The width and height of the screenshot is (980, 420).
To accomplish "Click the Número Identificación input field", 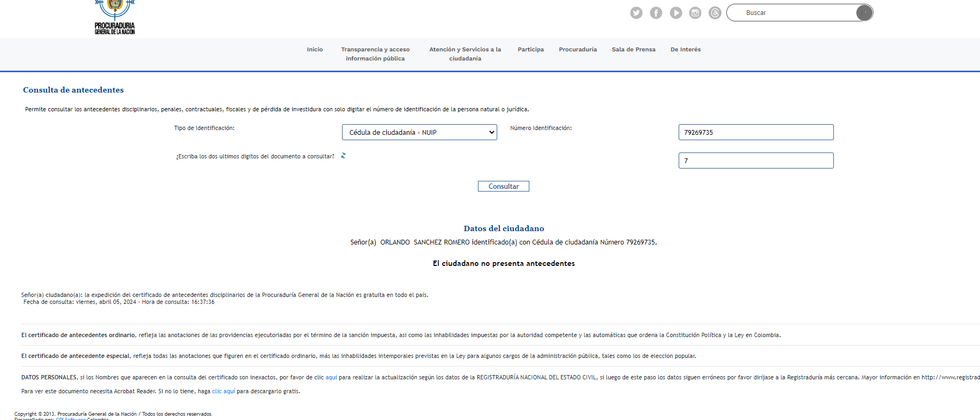I will pyautogui.click(x=756, y=132).
